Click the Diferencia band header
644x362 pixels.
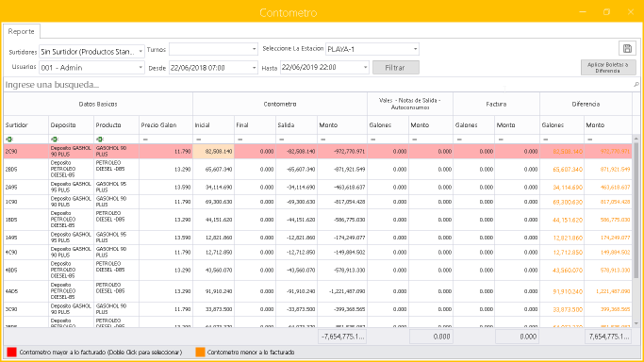pyautogui.click(x=586, y=105)
